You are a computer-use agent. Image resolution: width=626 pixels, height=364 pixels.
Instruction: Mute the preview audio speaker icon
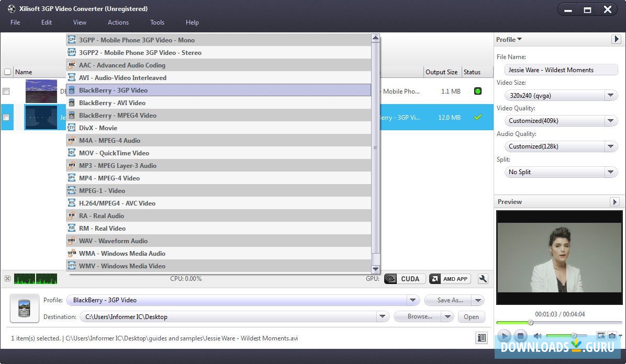tap(537, 336)
